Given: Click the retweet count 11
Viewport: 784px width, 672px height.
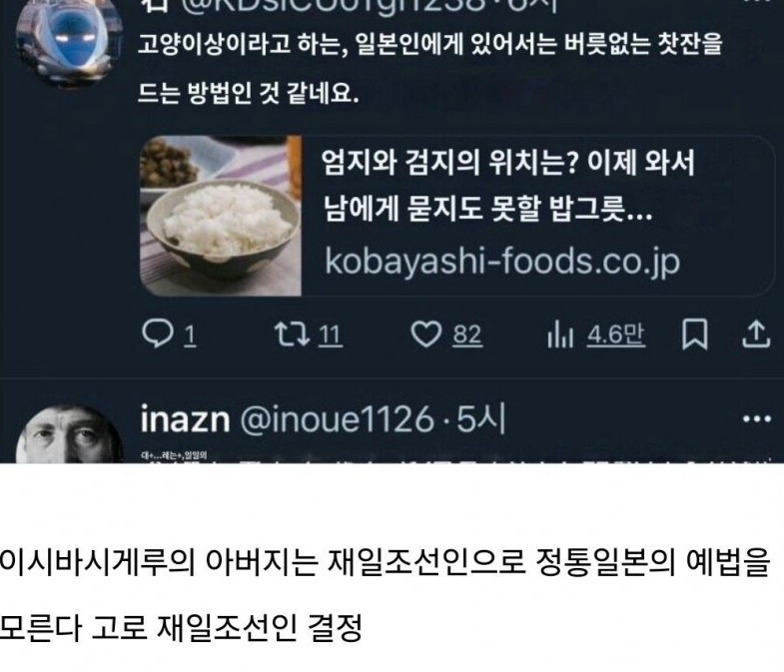Looking at the screenshot, I should coord(330,335).
